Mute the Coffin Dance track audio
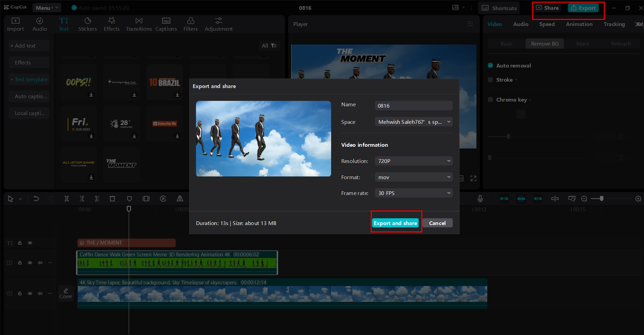This screenshot has width=644, height=335. (40, 263)
